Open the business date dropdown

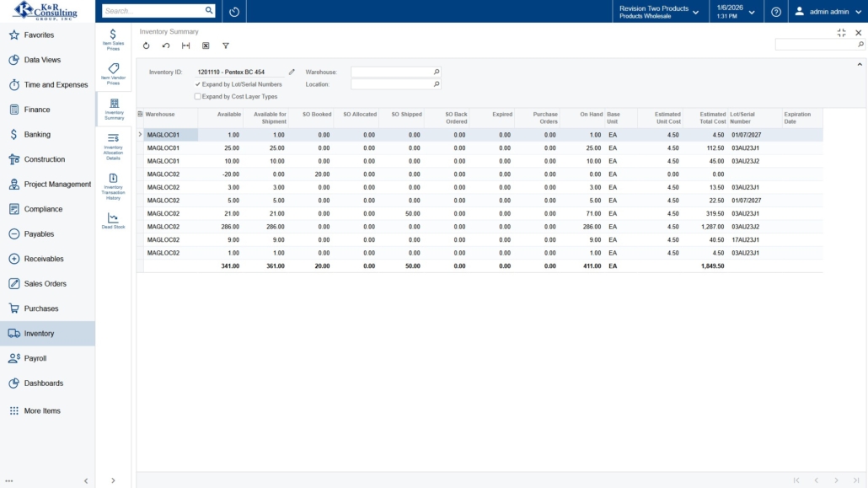tap(736, 12)
